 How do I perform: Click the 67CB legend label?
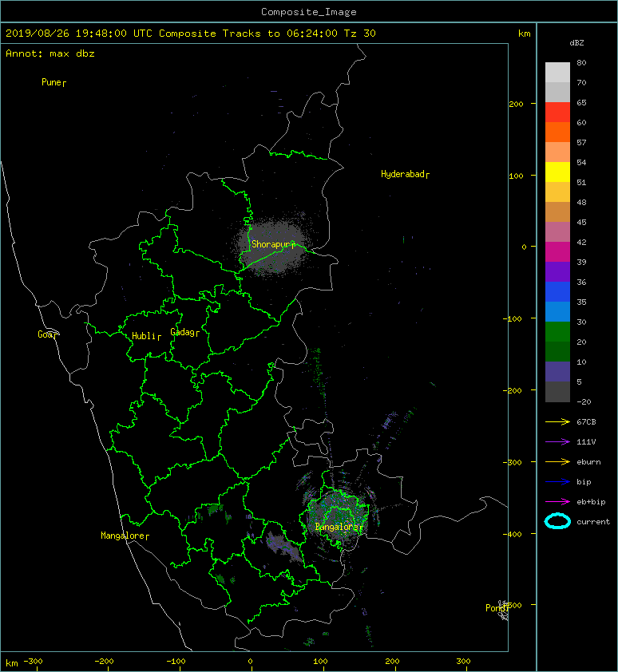click(586, 422)
